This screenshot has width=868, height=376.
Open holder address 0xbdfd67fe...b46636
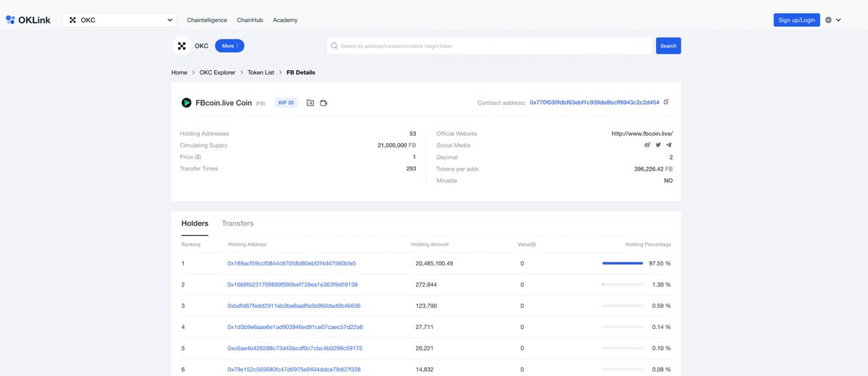[x=294, y=306]
